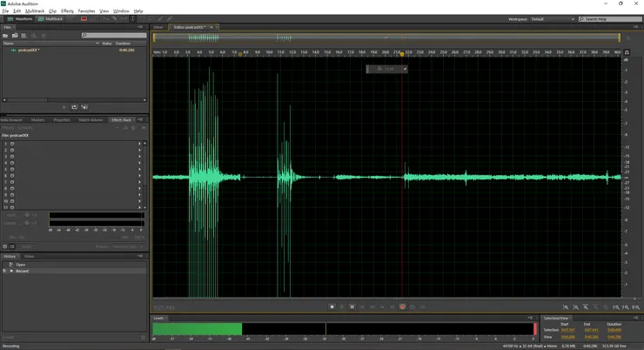Toggle the Loop Playback transport button

(413, 306)
